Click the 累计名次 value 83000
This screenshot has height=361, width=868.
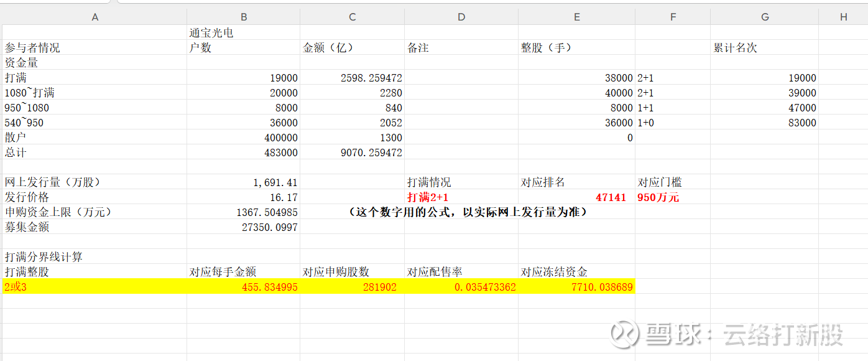tap(765, 122)
